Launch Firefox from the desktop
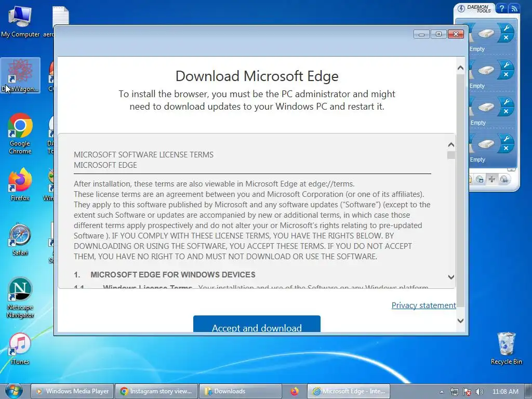The width and height of the screenshot is (532, 399). click(20, 184)
